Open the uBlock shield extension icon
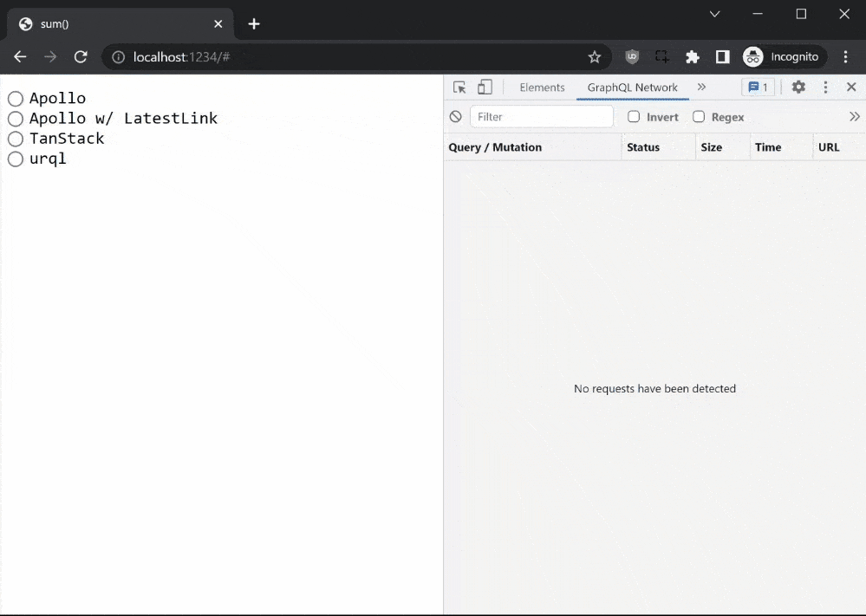The width and height of the screenshot is (866, 616). pos(632,56)
